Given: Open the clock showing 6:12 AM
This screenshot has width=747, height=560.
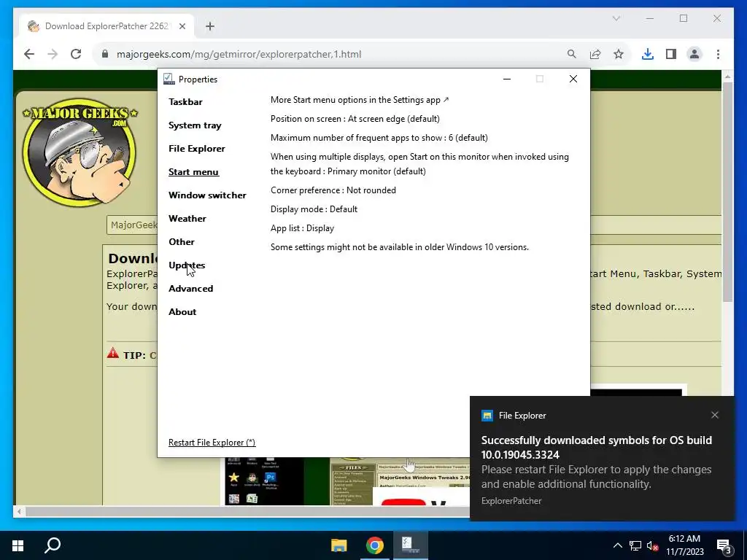Looking at the screenshot, I should pos(684,545).
